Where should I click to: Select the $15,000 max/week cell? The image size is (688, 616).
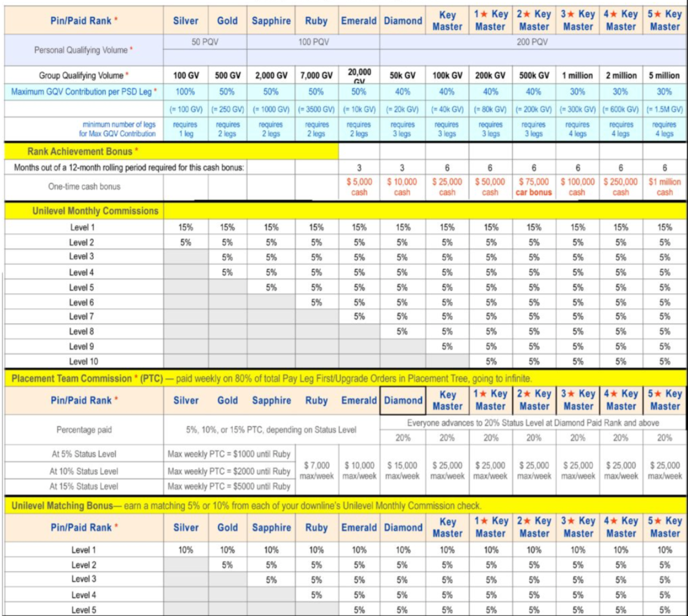click(x=402, y=471)
